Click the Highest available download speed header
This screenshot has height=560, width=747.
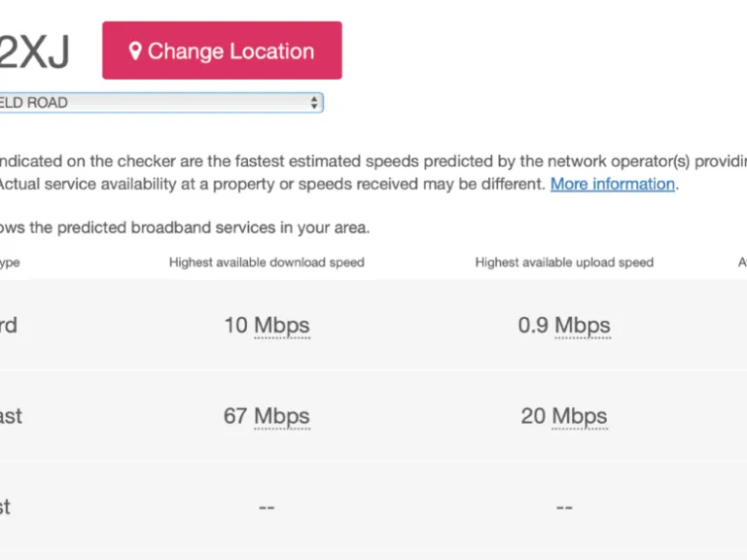coord(267,262)
